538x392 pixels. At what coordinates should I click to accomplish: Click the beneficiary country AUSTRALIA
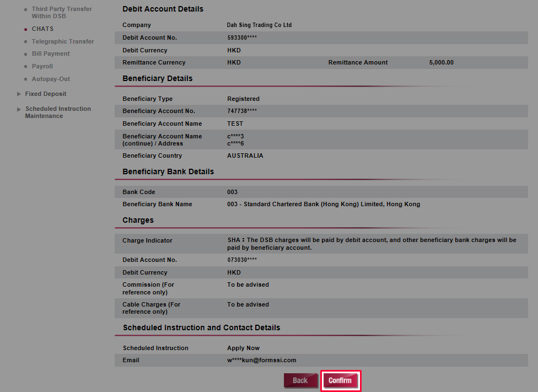[x=245, y=155]
